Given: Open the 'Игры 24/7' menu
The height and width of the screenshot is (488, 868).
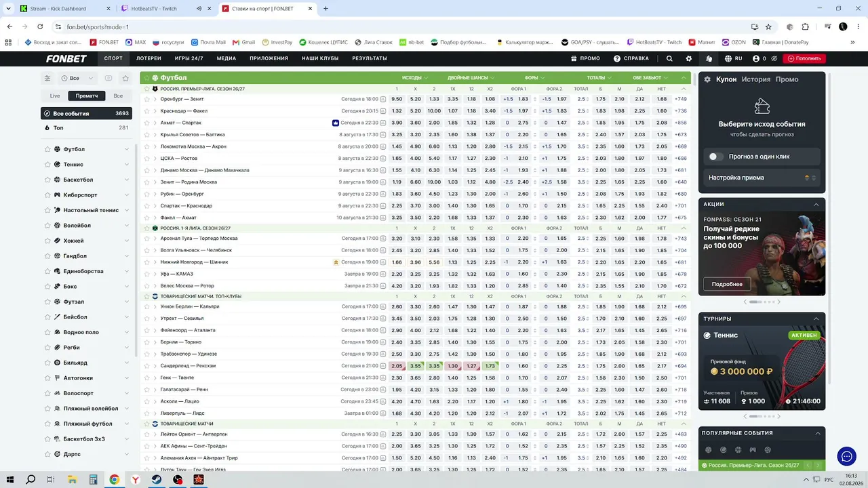Looking at the screenshot, I should (189, 58).
